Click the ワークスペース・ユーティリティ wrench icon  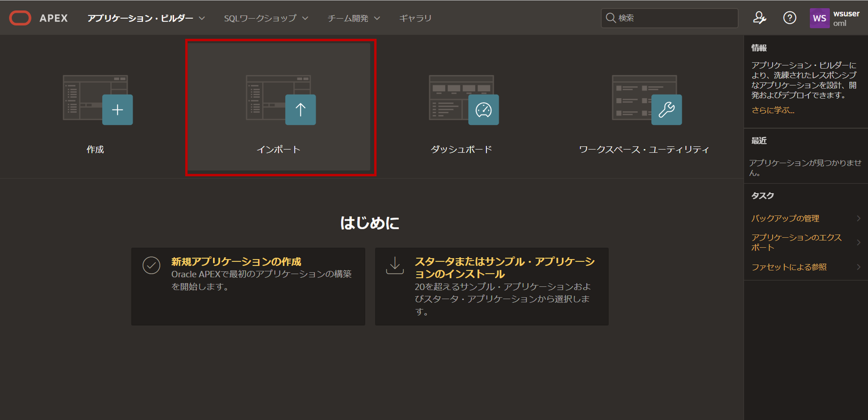coord(666,109)
